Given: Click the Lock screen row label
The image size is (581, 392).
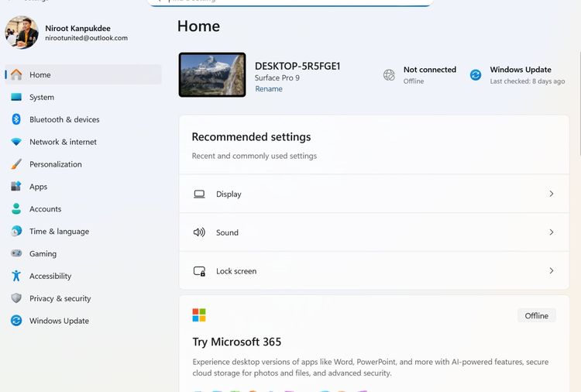Looking at the screenshot, I should click(236, 271).
